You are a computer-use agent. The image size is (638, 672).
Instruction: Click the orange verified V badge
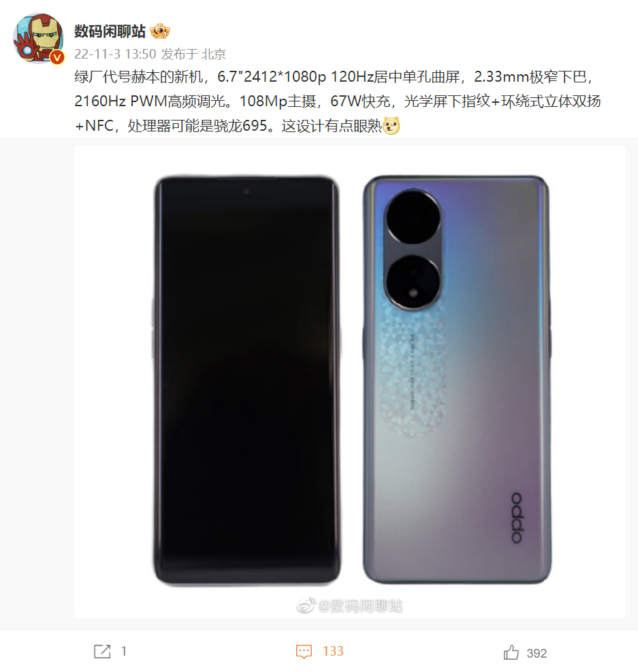57,57
